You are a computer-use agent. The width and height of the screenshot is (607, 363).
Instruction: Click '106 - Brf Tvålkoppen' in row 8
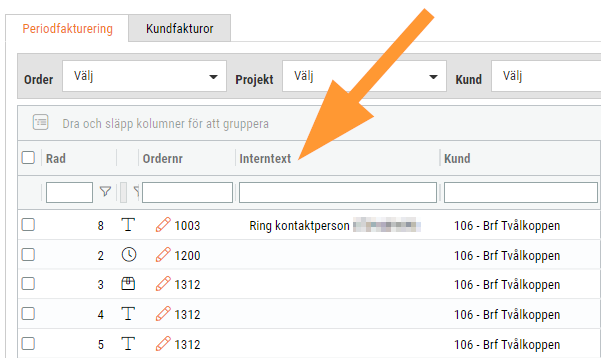coord(507,226)
